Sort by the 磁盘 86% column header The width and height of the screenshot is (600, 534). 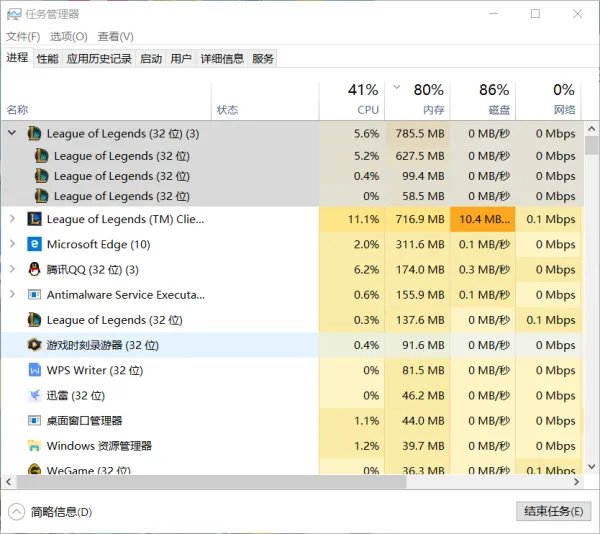483,101
